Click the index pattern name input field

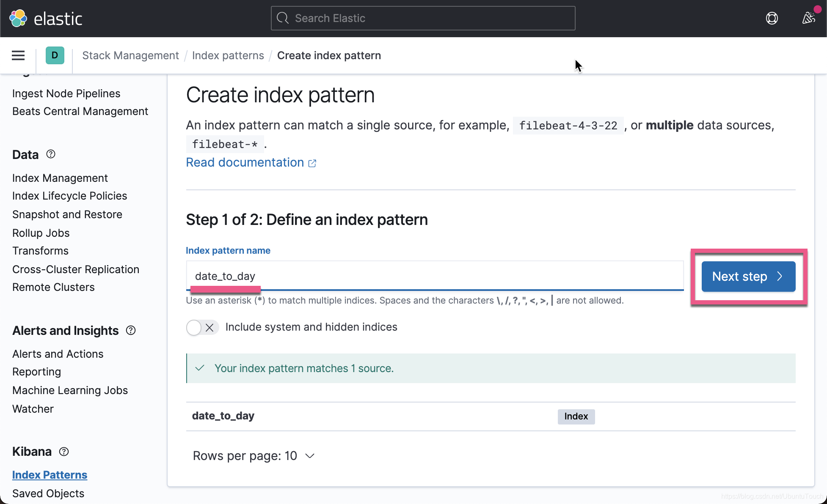(x=434, y=276)
